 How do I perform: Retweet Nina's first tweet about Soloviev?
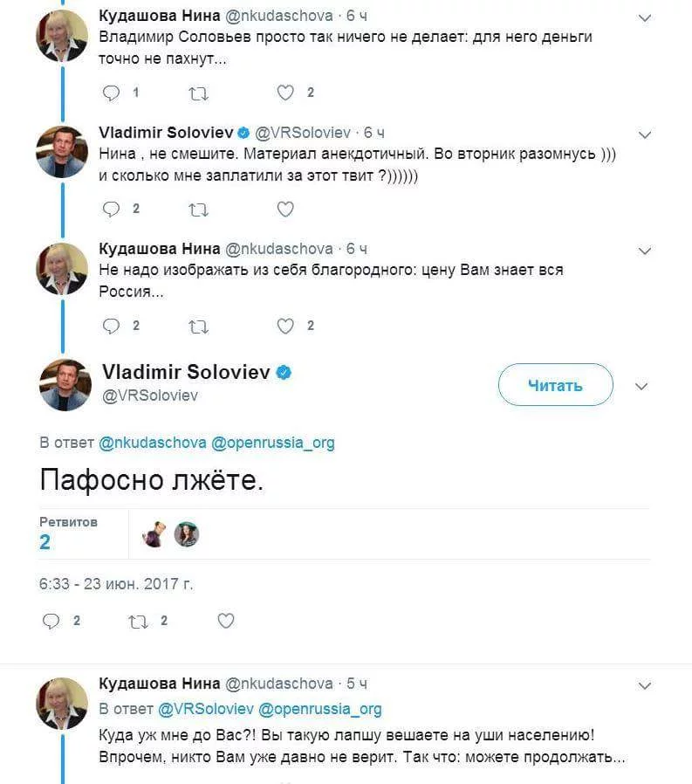pyautogui.click(x=198, y=93)
